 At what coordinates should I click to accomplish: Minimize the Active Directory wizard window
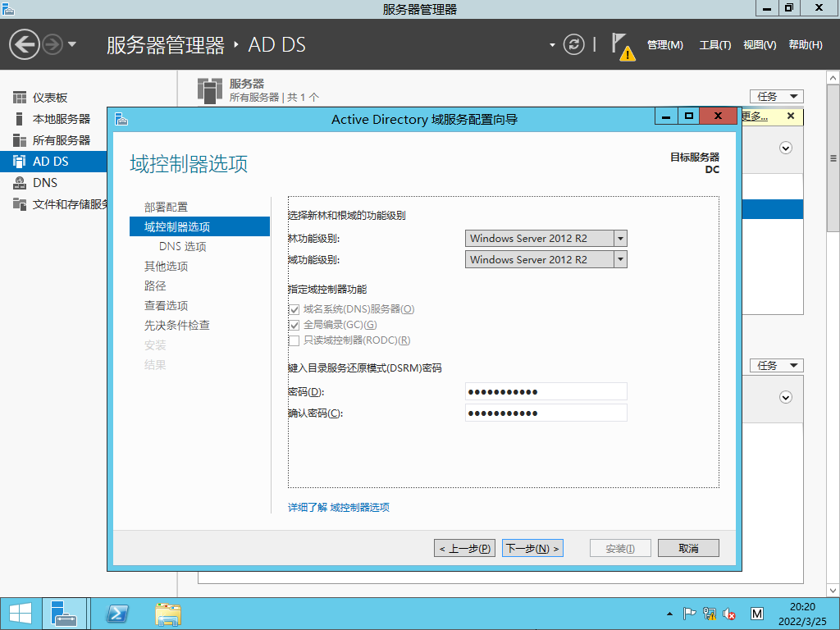coord(666,116)
